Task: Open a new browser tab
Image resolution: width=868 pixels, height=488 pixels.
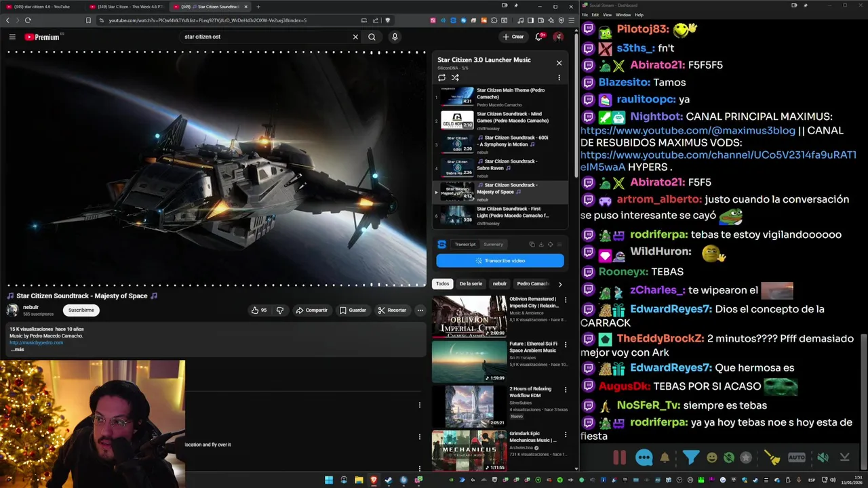Action: click(x=258, y=7)
